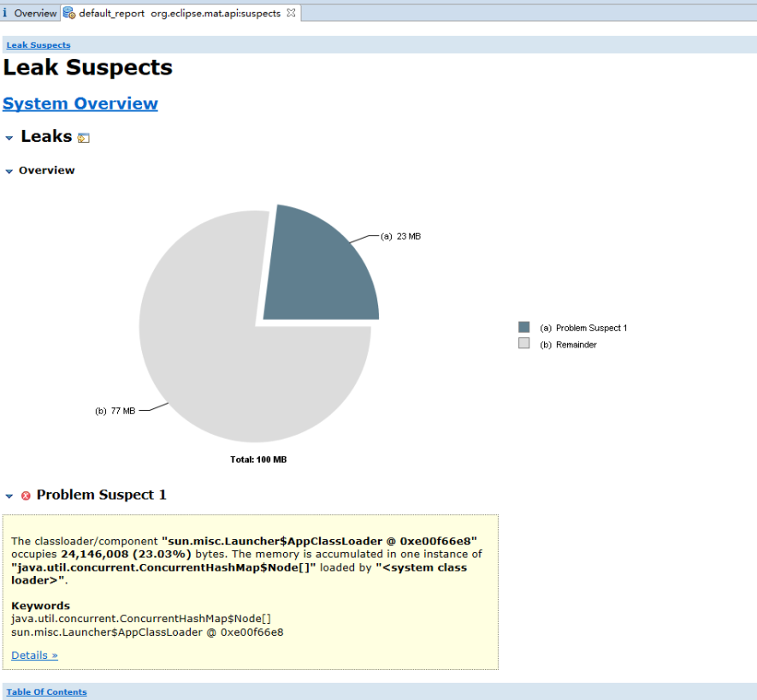Collapse the Overview subsection arrow
This screenshot has height=700, width=757.
pos(9,171)
